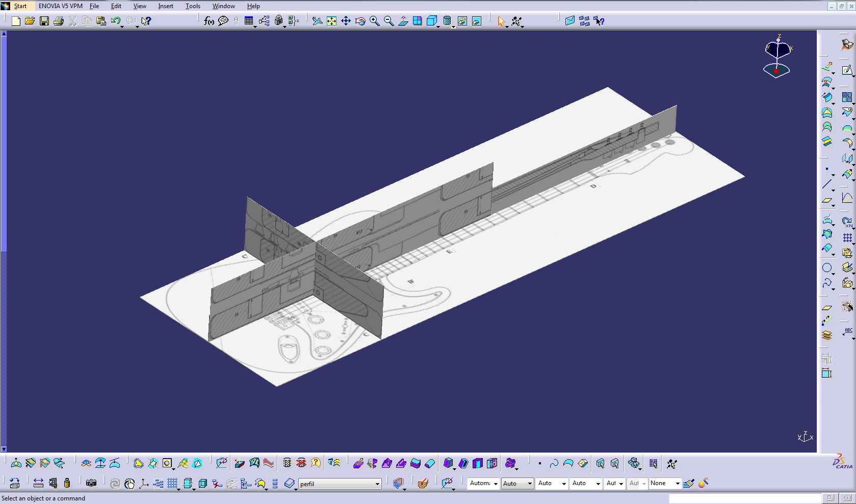Viewport: 856px width, 504px height.
Task: Open the Start menu
Action: (20, 6)
